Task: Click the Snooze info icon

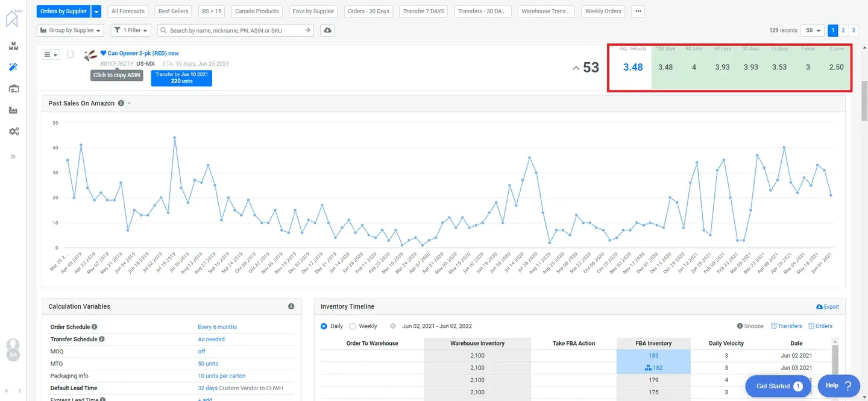Action: [740, 326]
